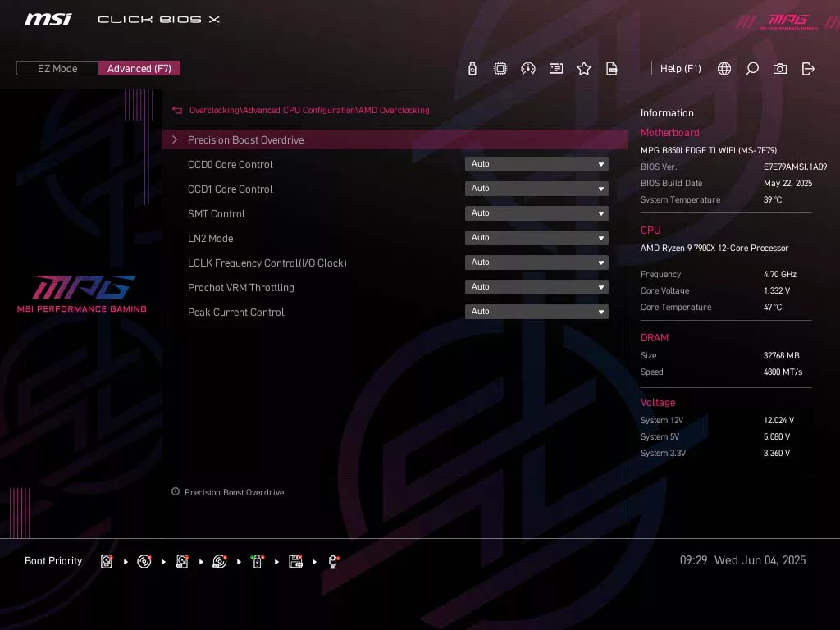Click the System 5V value 5.080 V
Screen dimensions: 840x630
[x=776, y=436]
